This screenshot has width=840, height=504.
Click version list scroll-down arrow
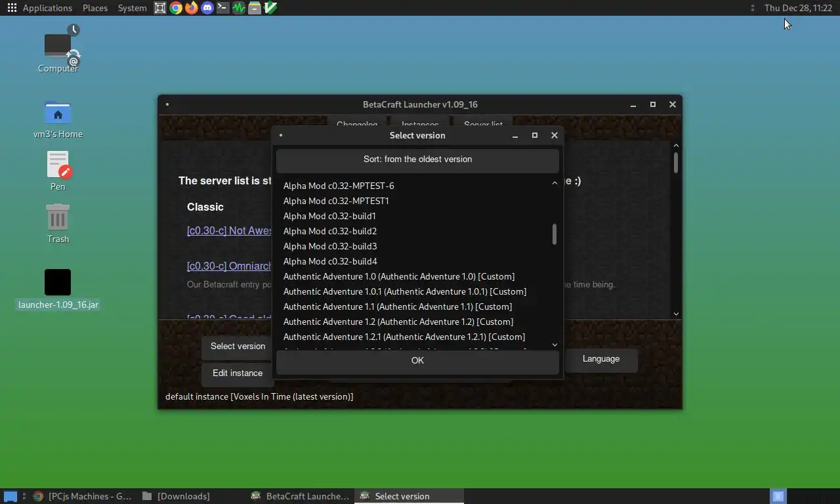(x=555, y=345)
